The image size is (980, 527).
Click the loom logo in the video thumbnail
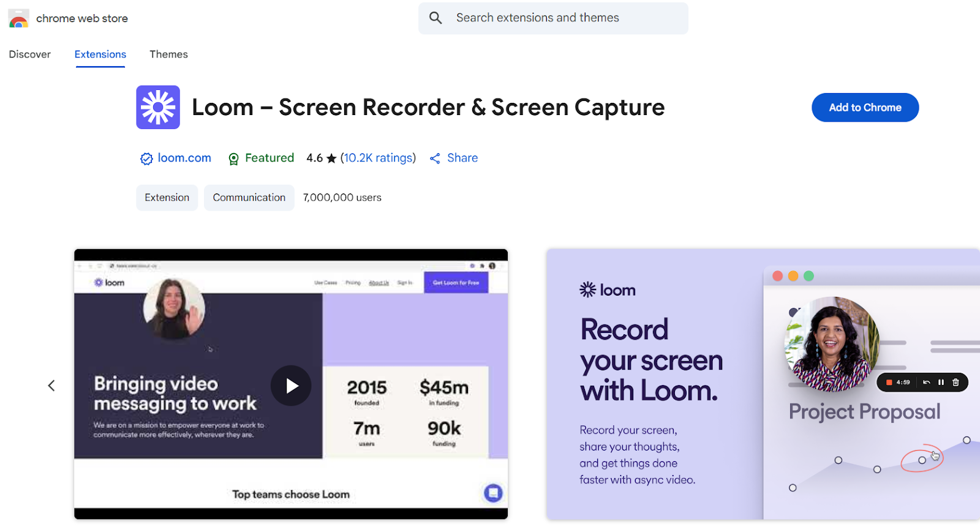click(x=109, y=283)
